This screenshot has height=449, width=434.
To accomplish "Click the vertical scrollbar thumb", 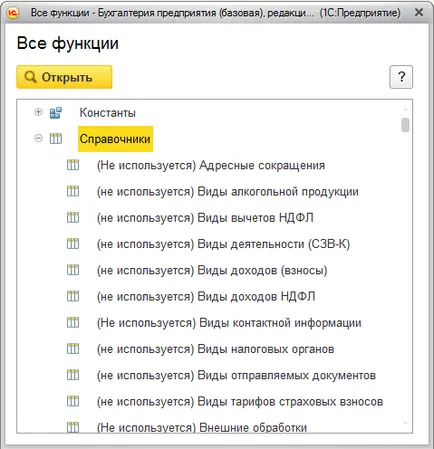I will pyautogui.click(x=405, y=125).
